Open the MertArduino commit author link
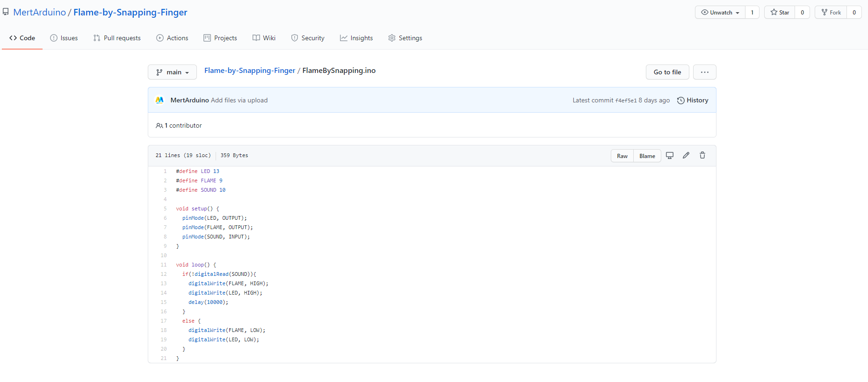 189,100
